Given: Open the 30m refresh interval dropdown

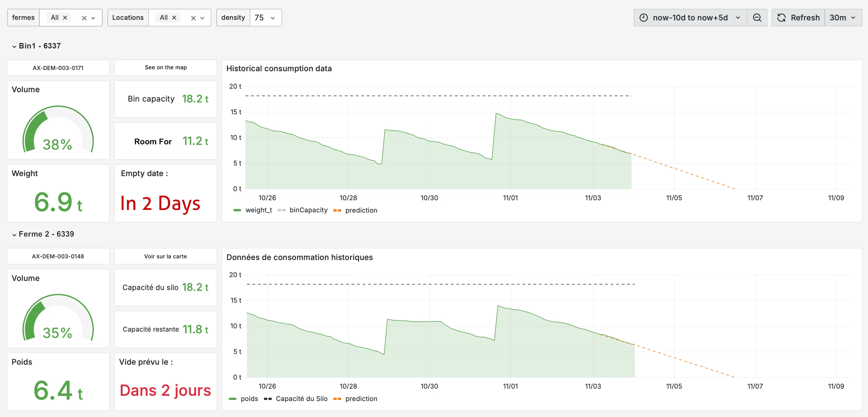Looking at the screenshot, I should [843, 18].
